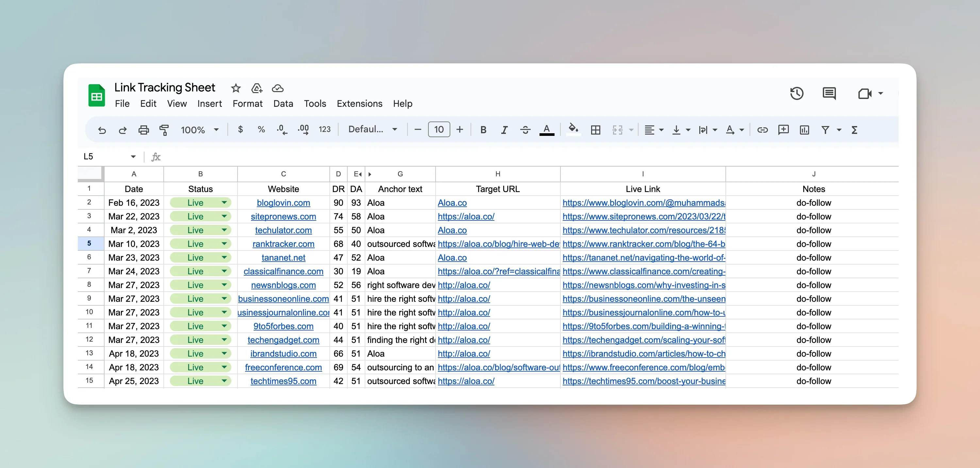Click the borders grid icon

[x=595, y=130]
